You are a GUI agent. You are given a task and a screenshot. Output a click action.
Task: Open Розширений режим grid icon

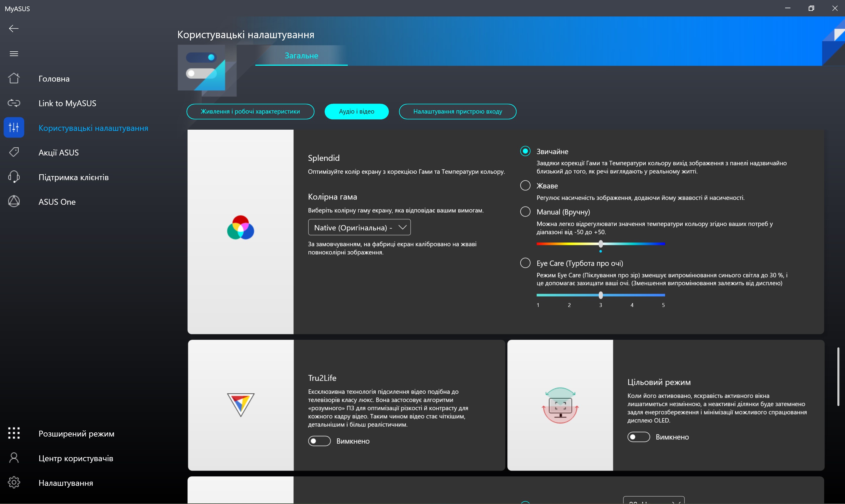click(14, 433)
